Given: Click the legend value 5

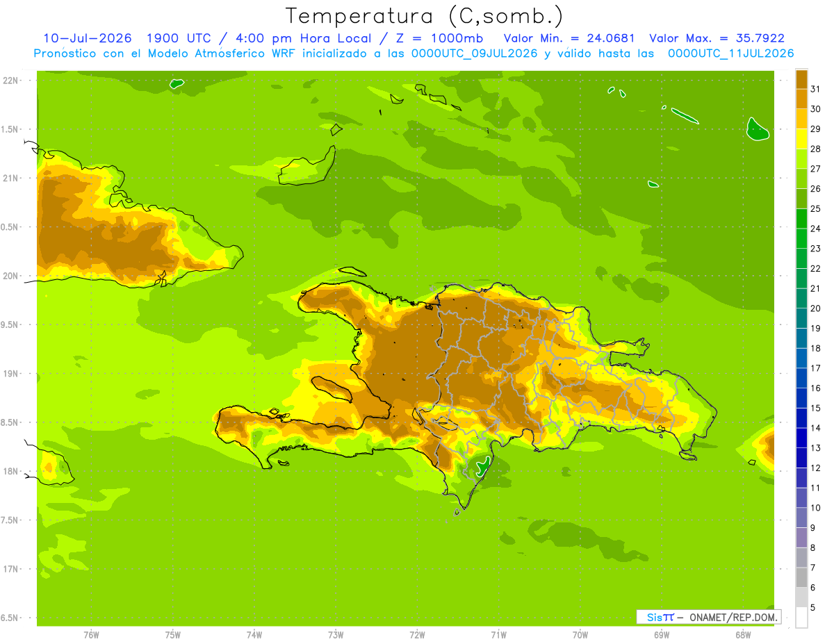Looking at the screenshot, I should (813, 608).
